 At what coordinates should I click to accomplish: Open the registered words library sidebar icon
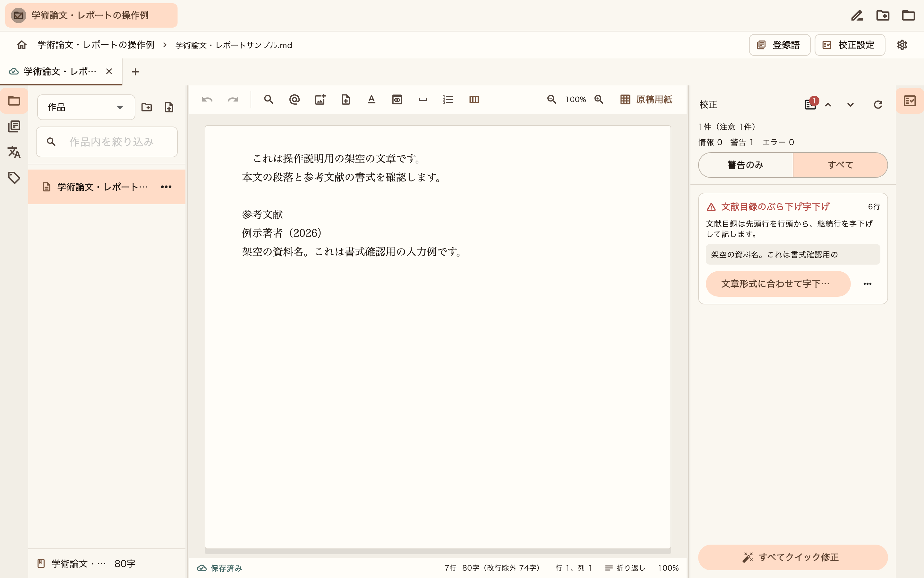pos(14,127)
